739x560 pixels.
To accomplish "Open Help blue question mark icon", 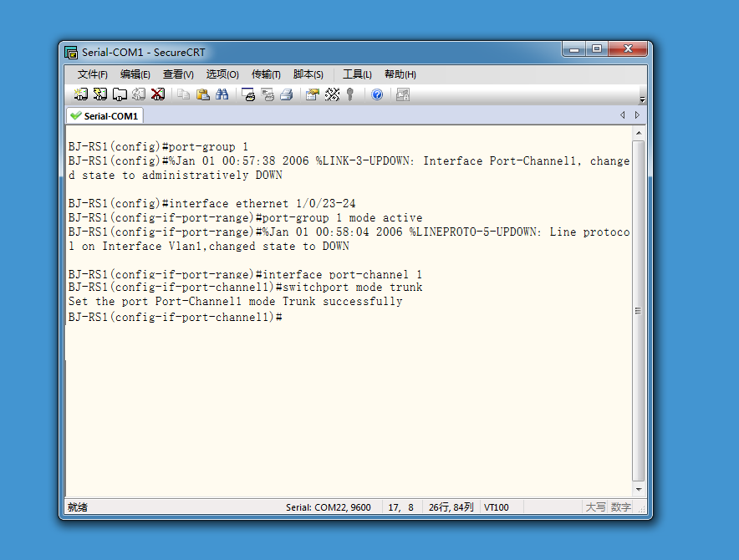I will click(x=377, y=94).
